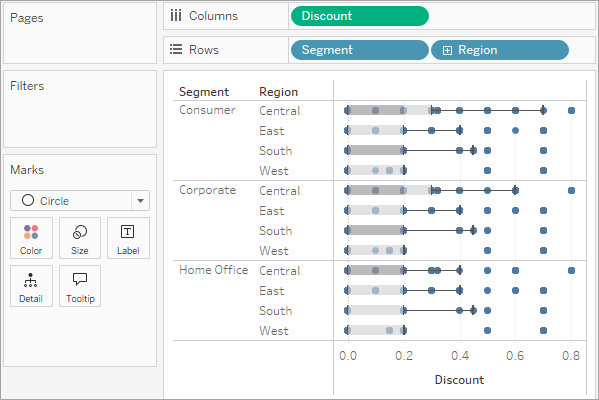599x400 pixels.
Task: Select West under Consumer
Action: [x=274, y=170]
